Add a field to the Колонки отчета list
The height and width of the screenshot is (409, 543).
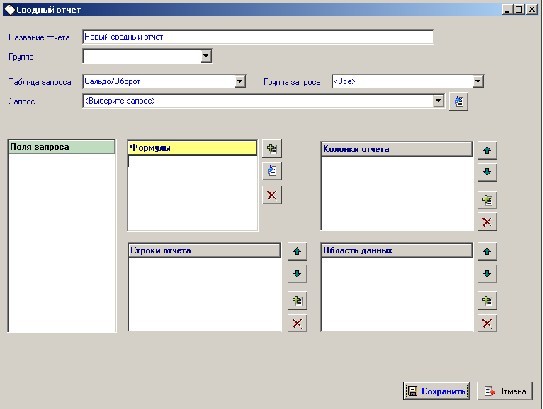487,200
